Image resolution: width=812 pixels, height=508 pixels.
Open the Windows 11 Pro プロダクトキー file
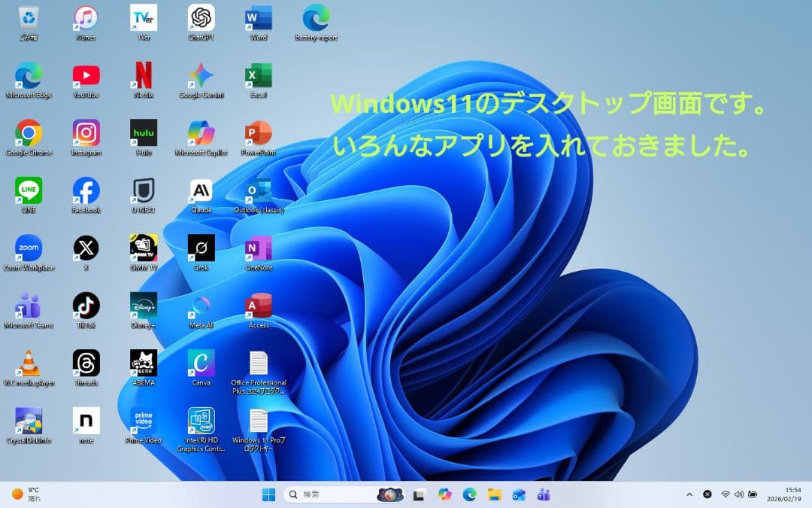259,419
